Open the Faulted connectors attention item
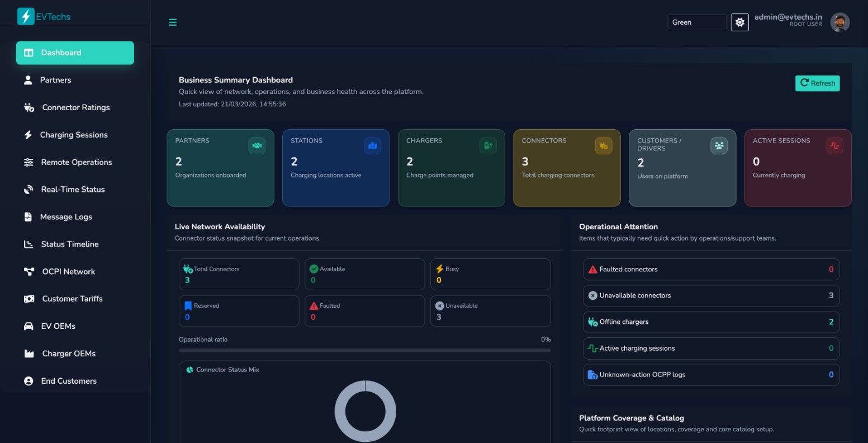868x443 pixels. (710, 269)
